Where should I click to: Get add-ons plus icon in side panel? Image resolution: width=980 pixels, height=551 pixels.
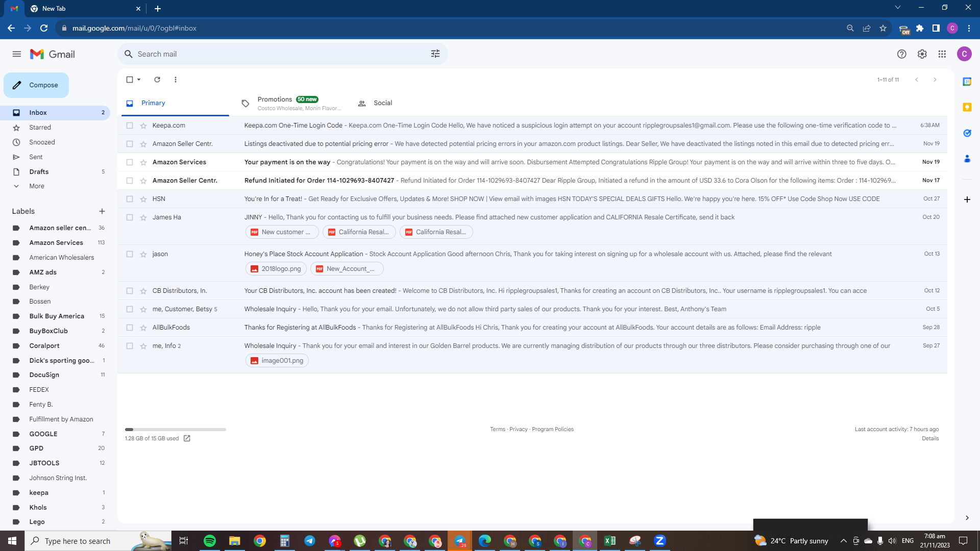pyautogui.click(x=967, y=199)
